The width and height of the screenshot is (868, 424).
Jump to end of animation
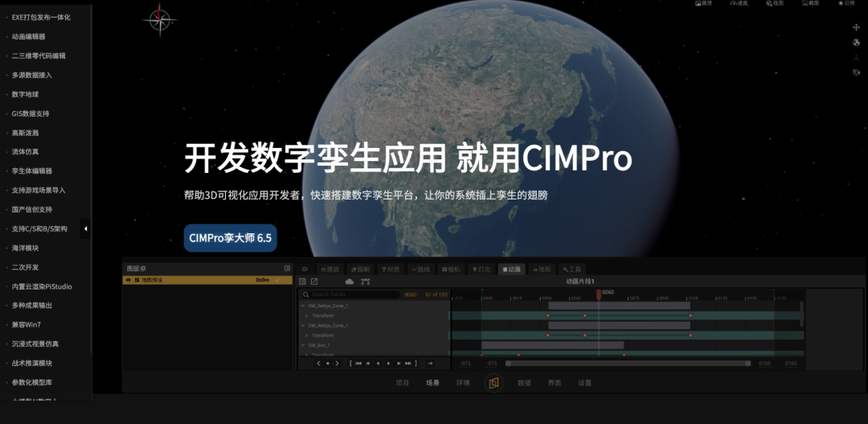tap(408, 363)
